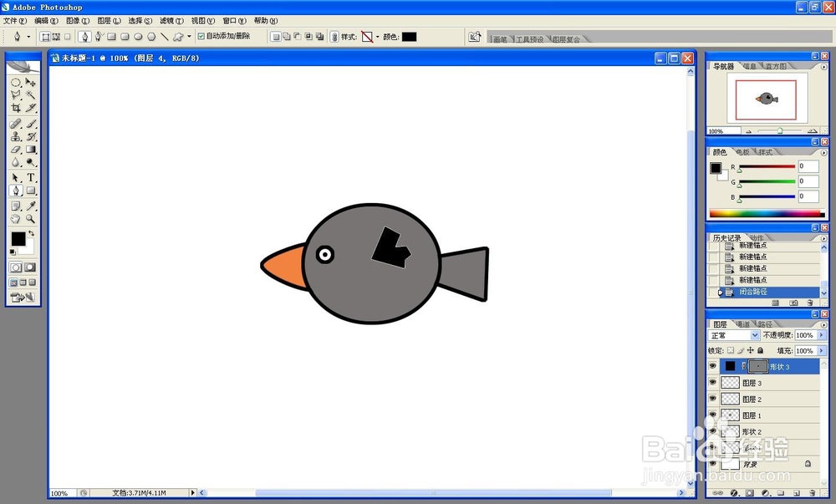Hide the 图层 3 layer
This screenshot has height=504, width=836.
713,383
